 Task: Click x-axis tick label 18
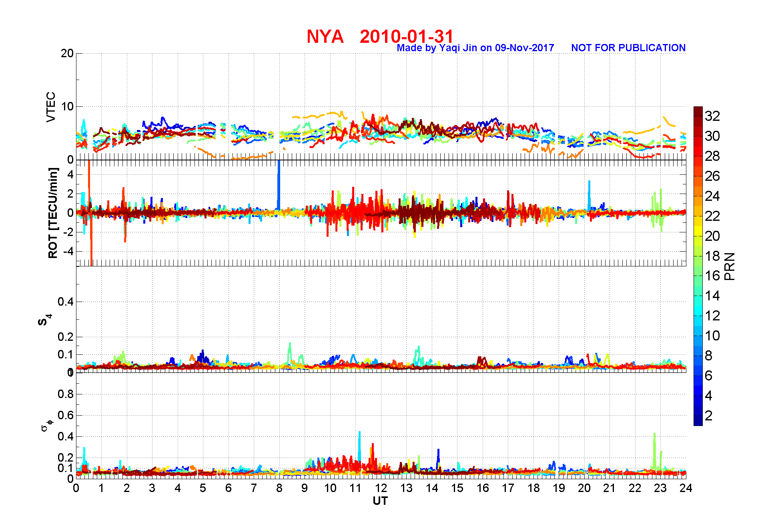coord(533,488)
